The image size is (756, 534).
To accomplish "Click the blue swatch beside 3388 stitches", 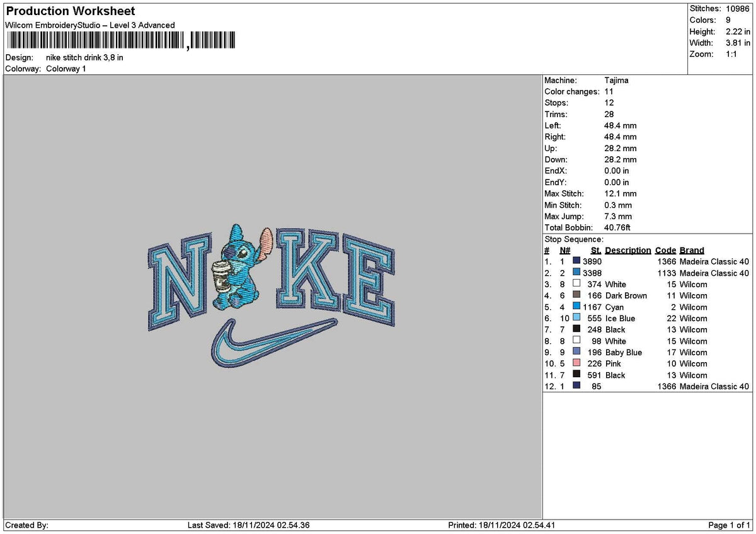I will [576, 273].
